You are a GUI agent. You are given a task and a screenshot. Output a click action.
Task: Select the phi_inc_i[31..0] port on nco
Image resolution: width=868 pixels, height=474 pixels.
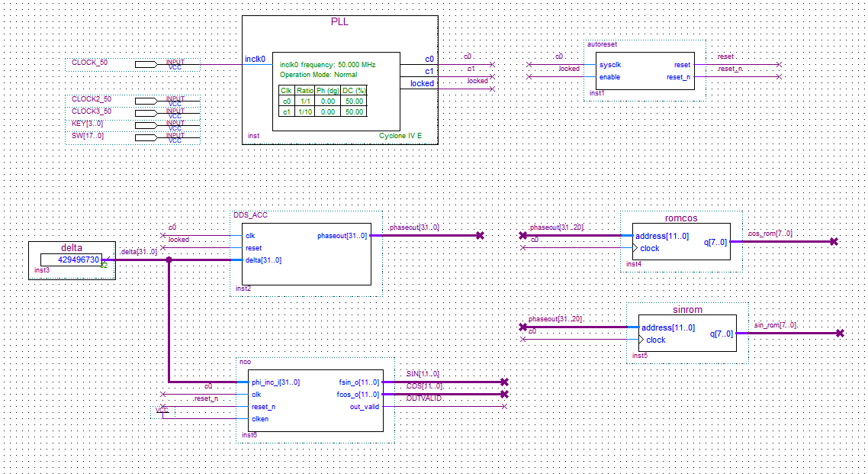[x=275, y=382]
